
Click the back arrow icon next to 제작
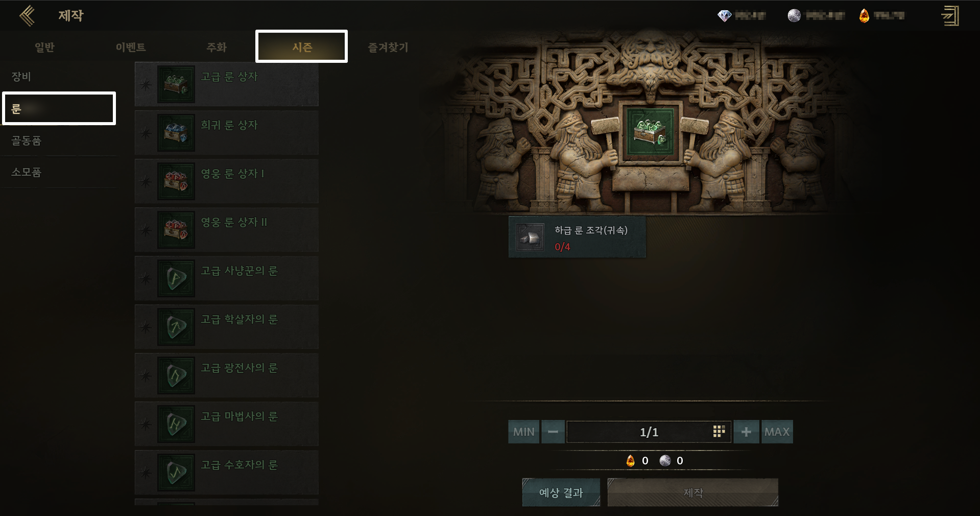[x=27, y=16]
